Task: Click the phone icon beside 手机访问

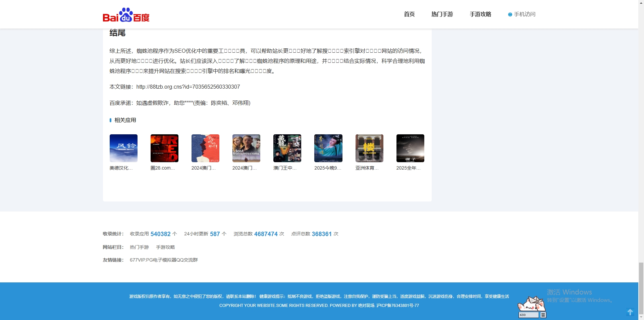Action: click(510, 14)
